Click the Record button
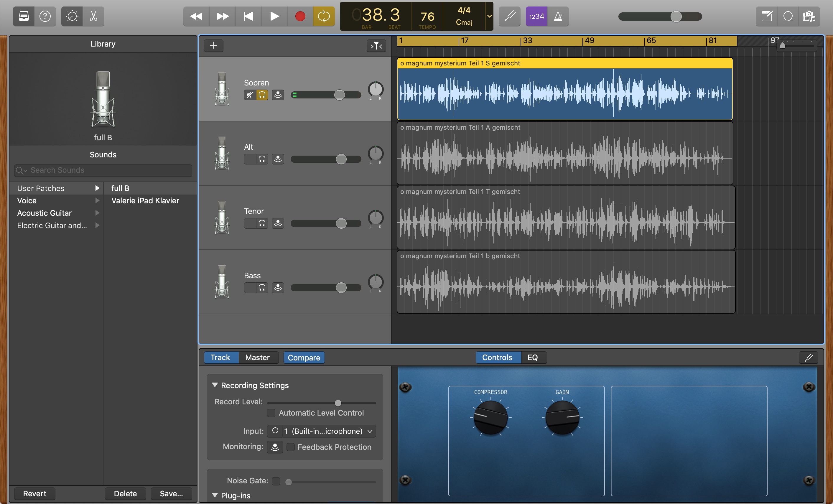833x504 pixels. coord(300,16)
